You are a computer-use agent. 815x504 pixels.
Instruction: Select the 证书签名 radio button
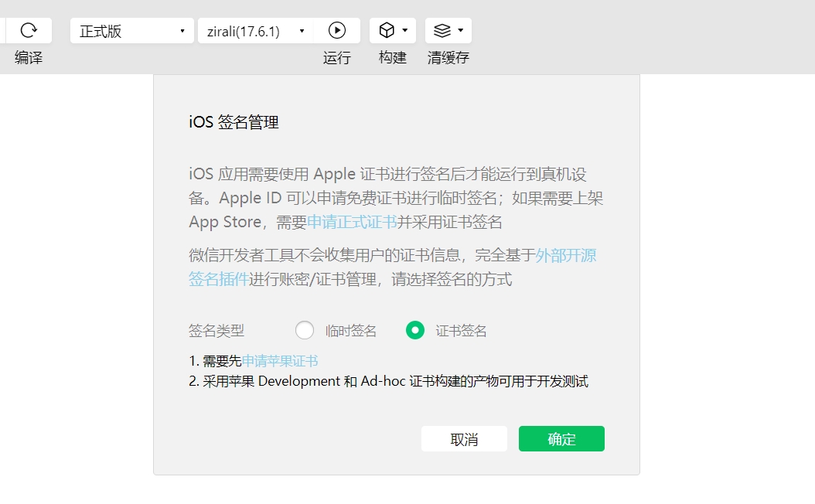click(415, 330)
